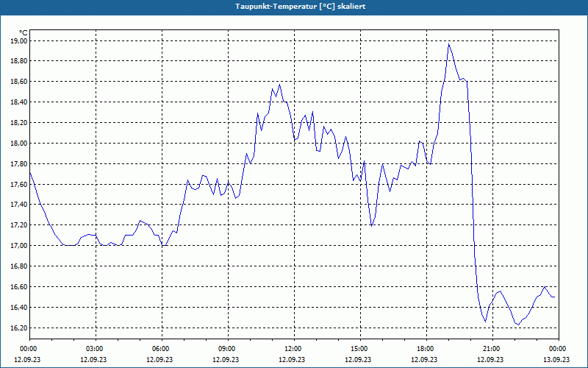Click the 03:00 time axis label
This screenshot has height=368, width=588.
click(96, 349)
